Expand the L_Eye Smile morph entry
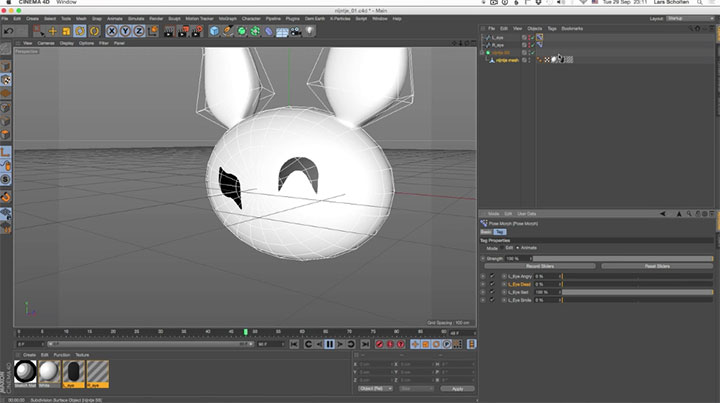The image size is (720, 403). point(504,300)
